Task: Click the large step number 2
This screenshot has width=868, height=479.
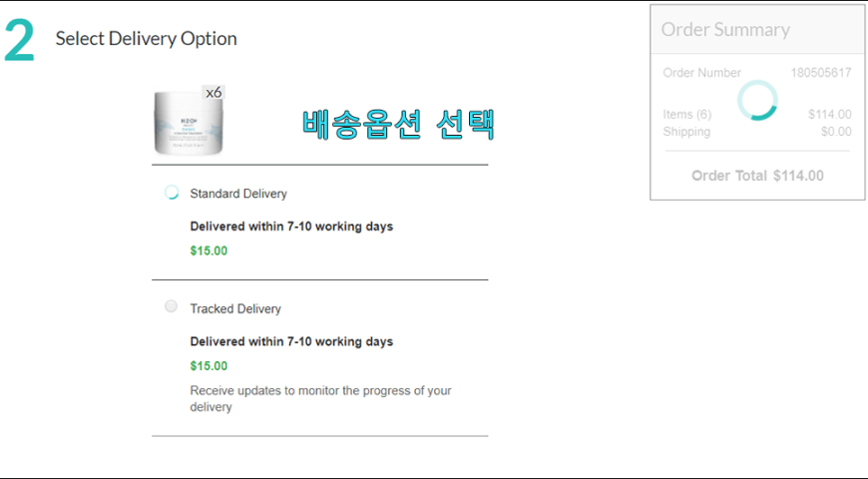Action: pos(19,41)
